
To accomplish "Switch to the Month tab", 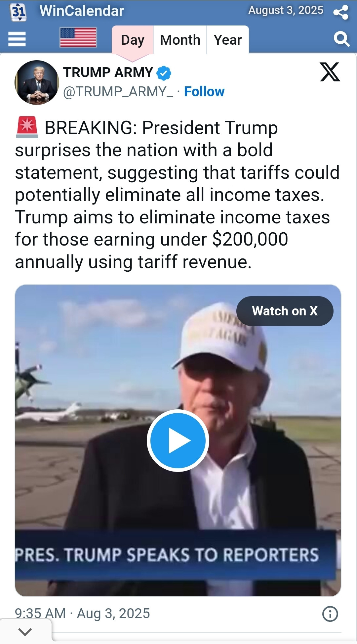I will [180, 40].
